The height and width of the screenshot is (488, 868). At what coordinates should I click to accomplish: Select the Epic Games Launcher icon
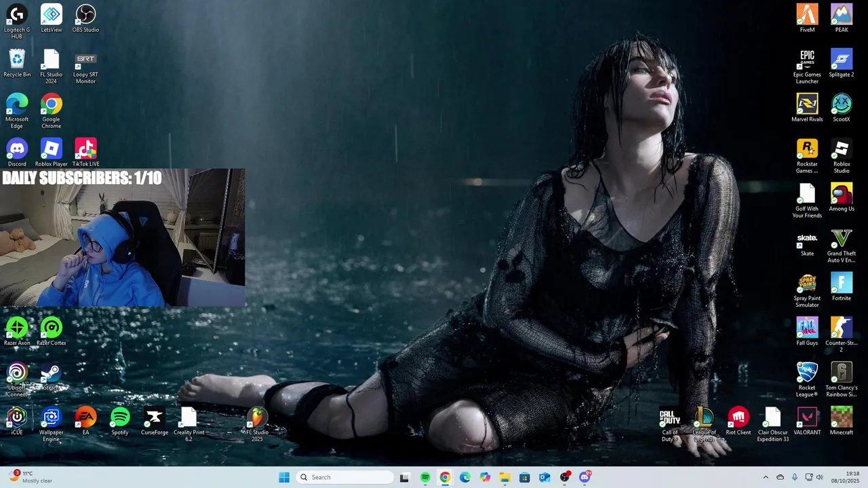[807, 66]
